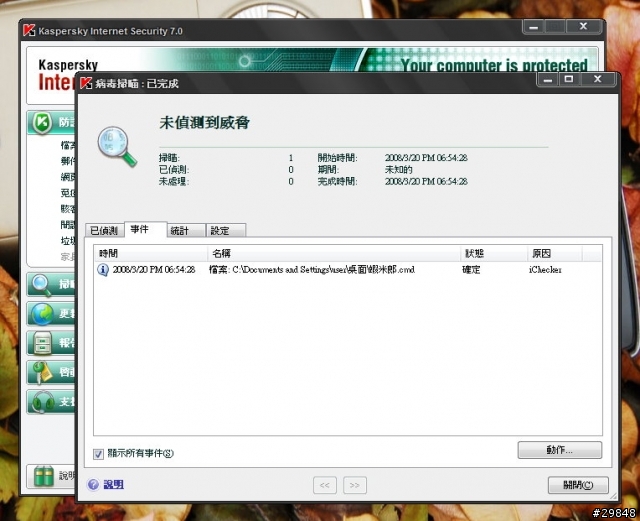This screenshot has width=640, height=521.
Task: Click Kaspersky logo icon in main window title bar
Action: click(x=29, y=30)
